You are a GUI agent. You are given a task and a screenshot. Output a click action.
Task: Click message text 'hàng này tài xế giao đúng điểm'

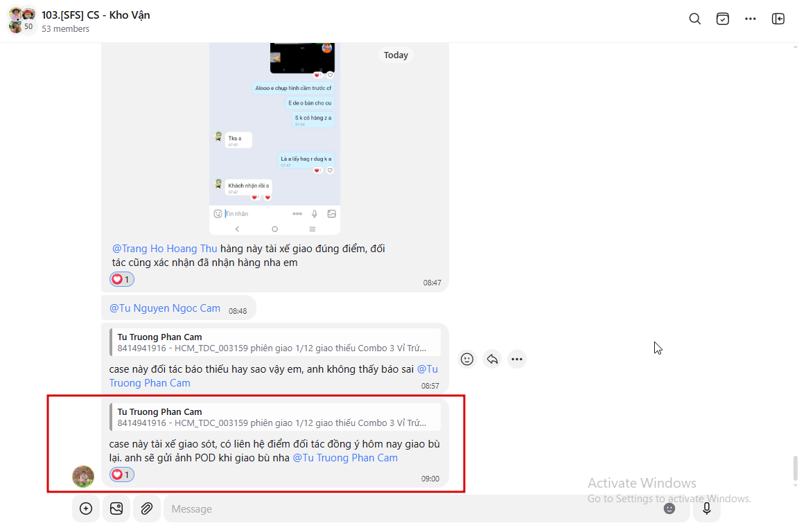pyautogui.click(x=294, y=249)
